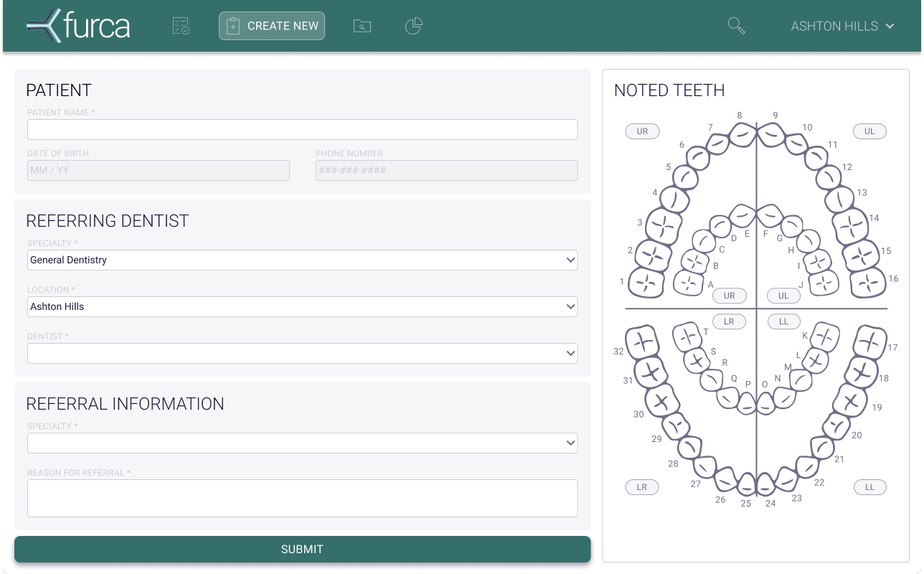Focus the Patient Name field
Viewport: 924px width, 574px height.
point(302,129)
